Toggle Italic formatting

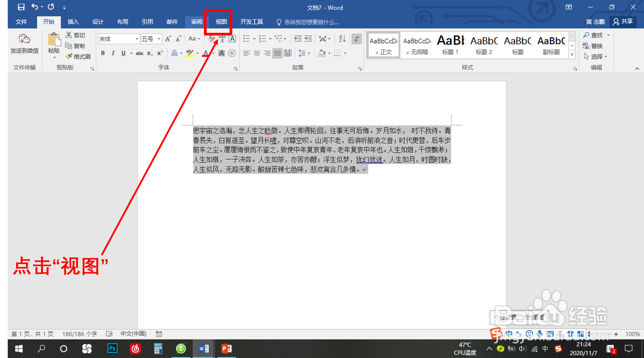click(113, 53)
